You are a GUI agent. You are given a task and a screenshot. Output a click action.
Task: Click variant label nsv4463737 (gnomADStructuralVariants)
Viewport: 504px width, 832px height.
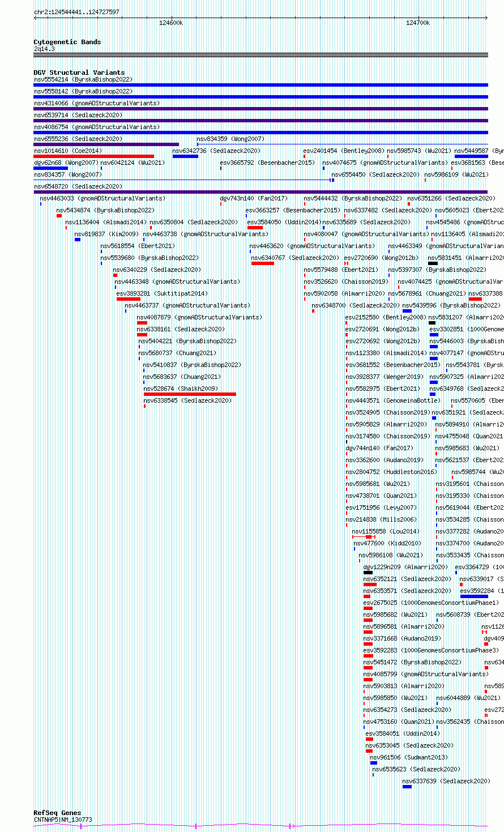pos(187,306)
